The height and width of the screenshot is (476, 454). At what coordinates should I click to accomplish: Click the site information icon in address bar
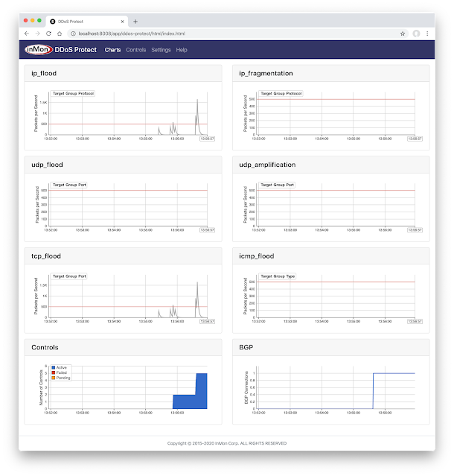pos(73,34)
